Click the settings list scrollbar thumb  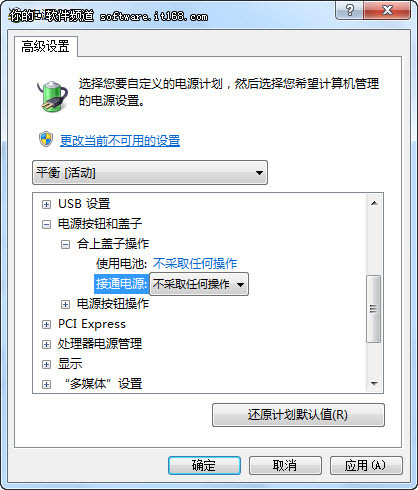(x=374, y=309)
